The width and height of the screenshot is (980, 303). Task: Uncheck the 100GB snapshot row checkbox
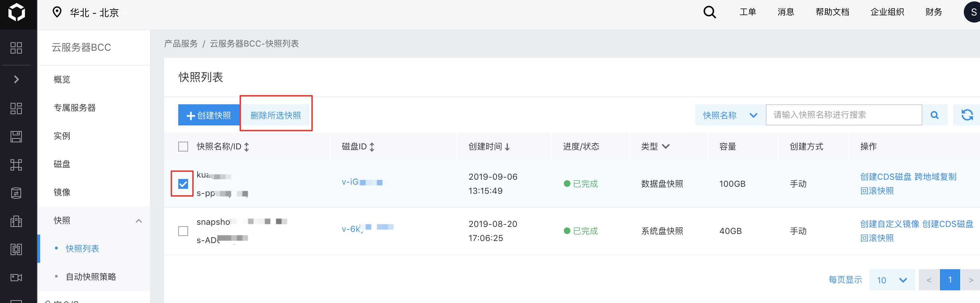point(183,184)
